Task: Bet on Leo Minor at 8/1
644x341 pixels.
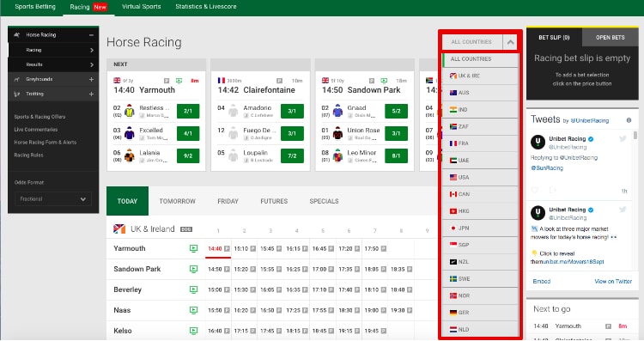Action: click(397, 156)
